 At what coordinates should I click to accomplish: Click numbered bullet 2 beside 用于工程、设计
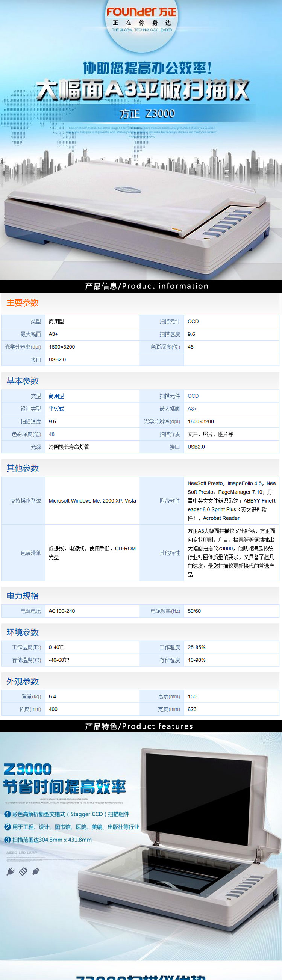(x=7, y=827)
